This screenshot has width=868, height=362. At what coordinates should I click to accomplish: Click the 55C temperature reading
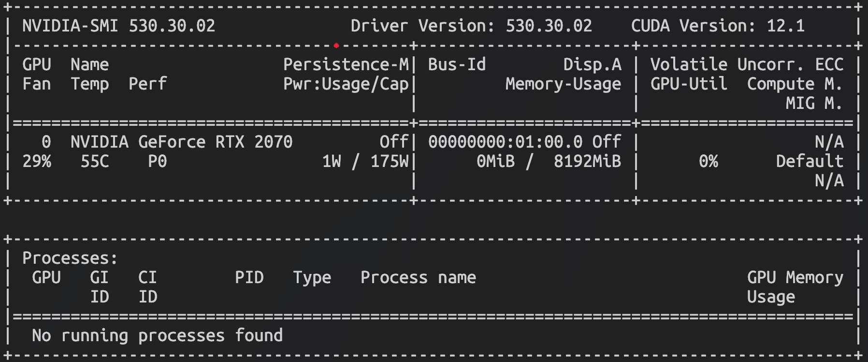(x=95, y=161)
